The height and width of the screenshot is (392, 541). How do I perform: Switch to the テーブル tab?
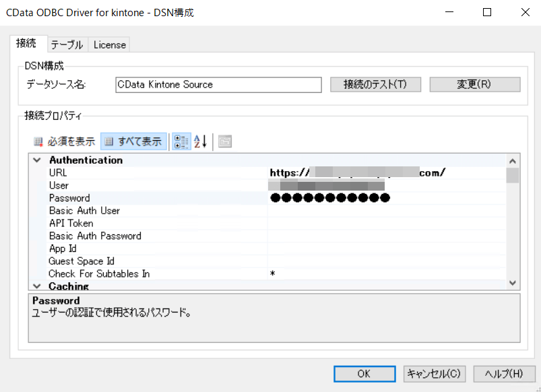tap(67, 45)
